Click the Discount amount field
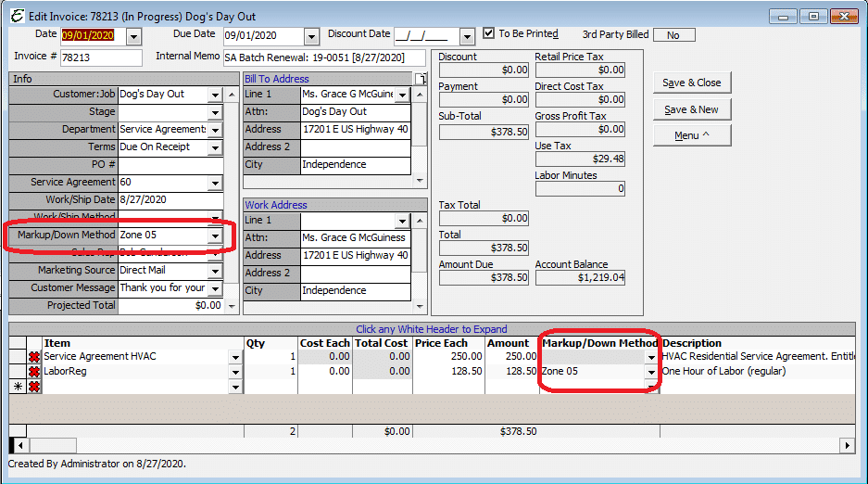This screenshot has width=868, height=484. (484, 70)
